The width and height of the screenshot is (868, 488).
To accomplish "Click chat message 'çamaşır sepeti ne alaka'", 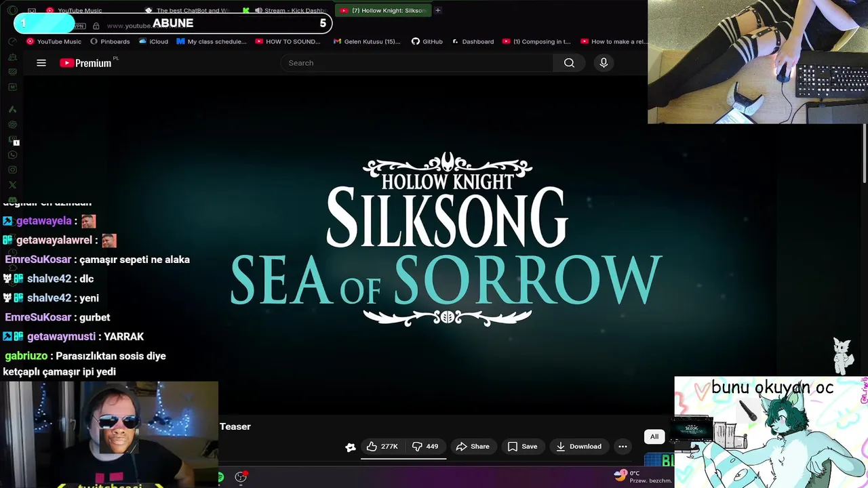I will point(134,260).
